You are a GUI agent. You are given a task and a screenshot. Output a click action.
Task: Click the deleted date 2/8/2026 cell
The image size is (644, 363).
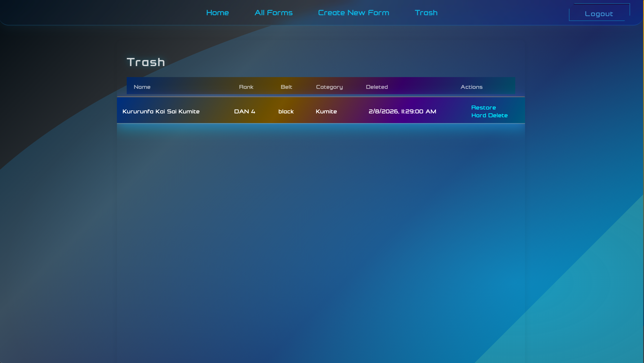pos(402,111)
